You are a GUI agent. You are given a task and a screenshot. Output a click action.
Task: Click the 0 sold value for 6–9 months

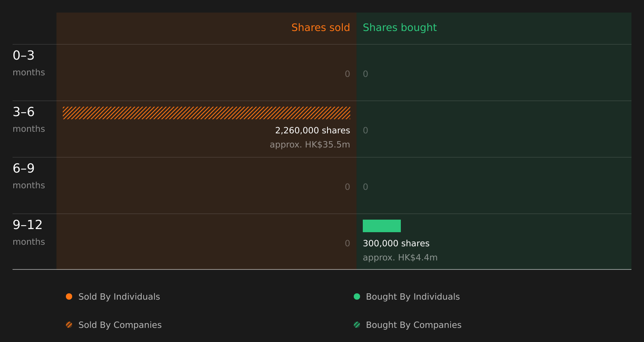(x=347, y=187)
